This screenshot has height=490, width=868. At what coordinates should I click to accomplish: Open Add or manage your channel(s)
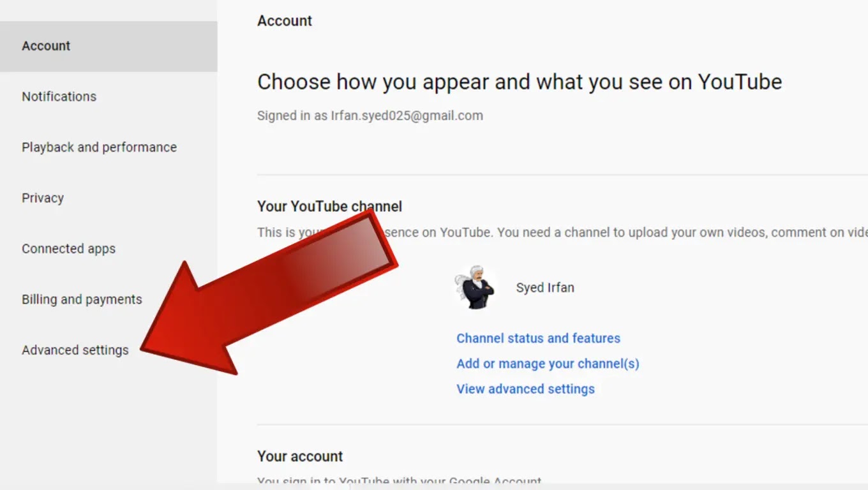(548, 364)
